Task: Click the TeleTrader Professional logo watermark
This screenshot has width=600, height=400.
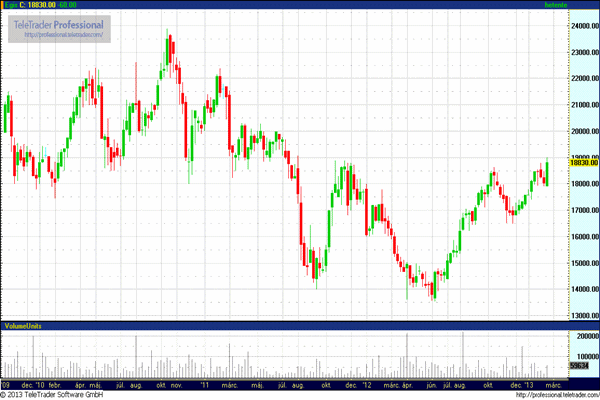Action: [x=58, y=24]
